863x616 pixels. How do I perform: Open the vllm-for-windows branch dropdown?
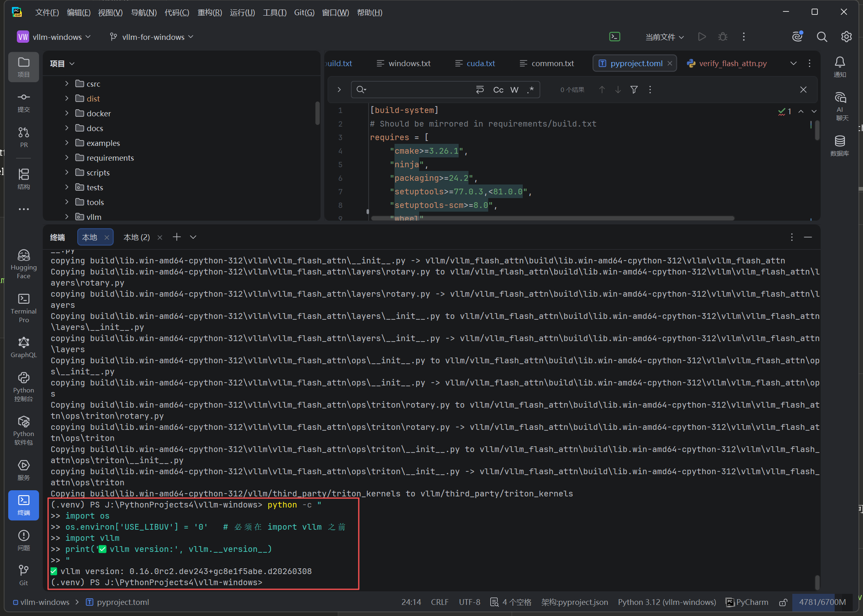click(x=152, y=37)
